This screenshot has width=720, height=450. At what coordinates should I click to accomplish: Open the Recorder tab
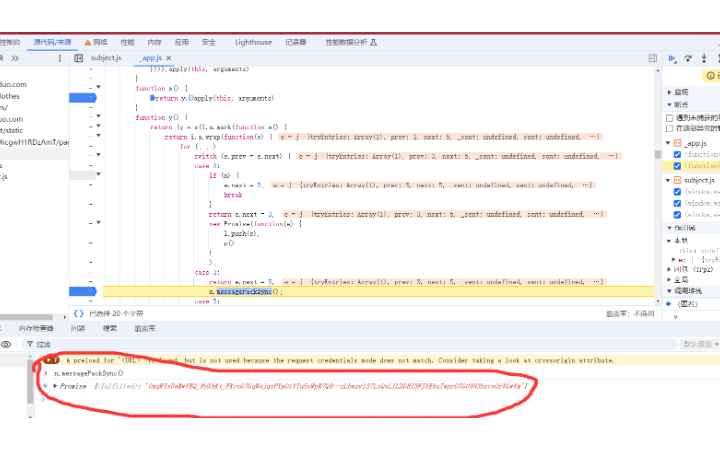pyautogui.click(x=296, y=42)
